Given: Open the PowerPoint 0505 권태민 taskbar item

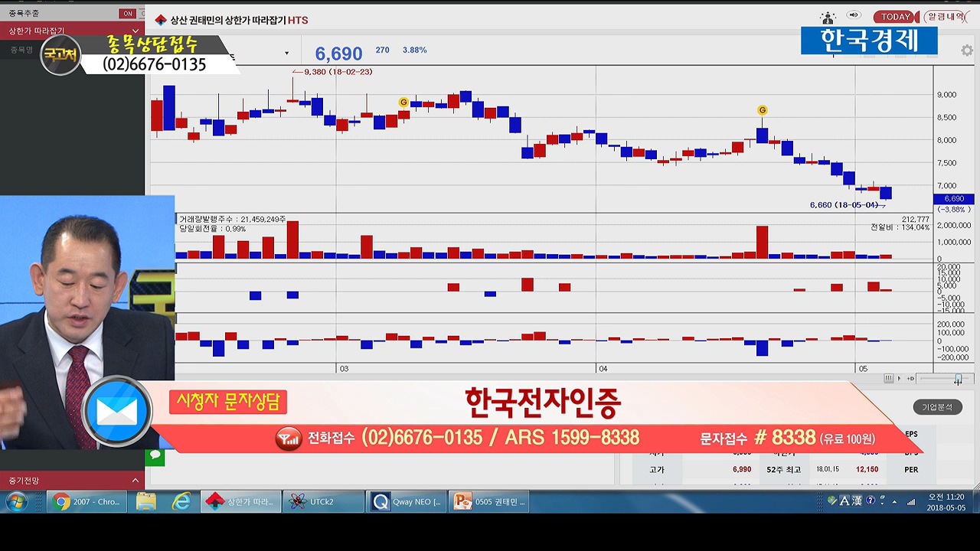Looking at the screenshot, I should click(x=490, y=502).
